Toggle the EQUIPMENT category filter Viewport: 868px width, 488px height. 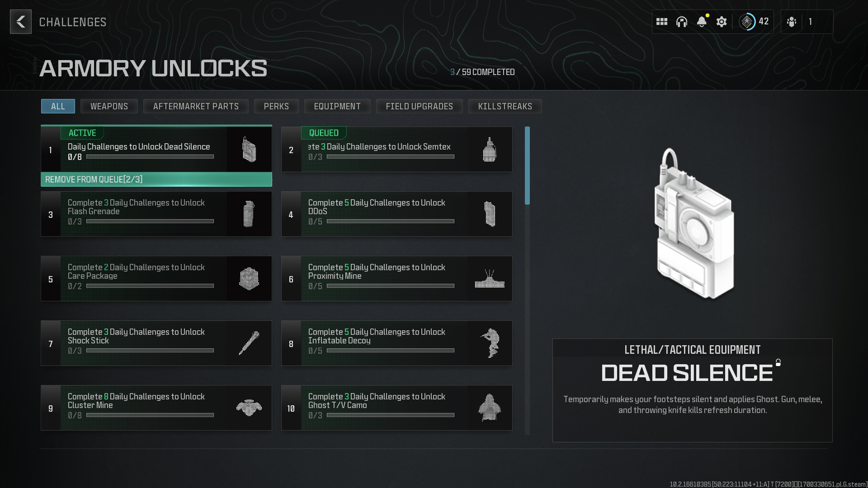337,106
